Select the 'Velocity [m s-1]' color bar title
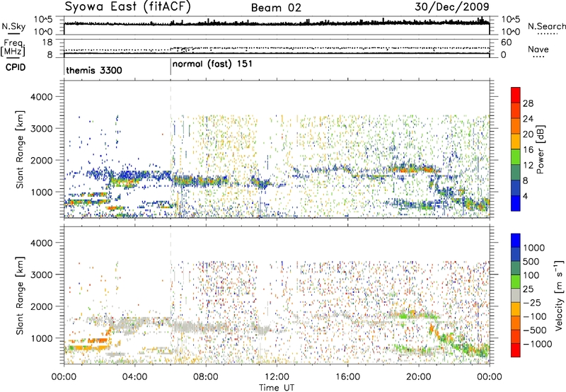Screen dimensions: 566x392 pyautogui.click(x=559, y=295)
